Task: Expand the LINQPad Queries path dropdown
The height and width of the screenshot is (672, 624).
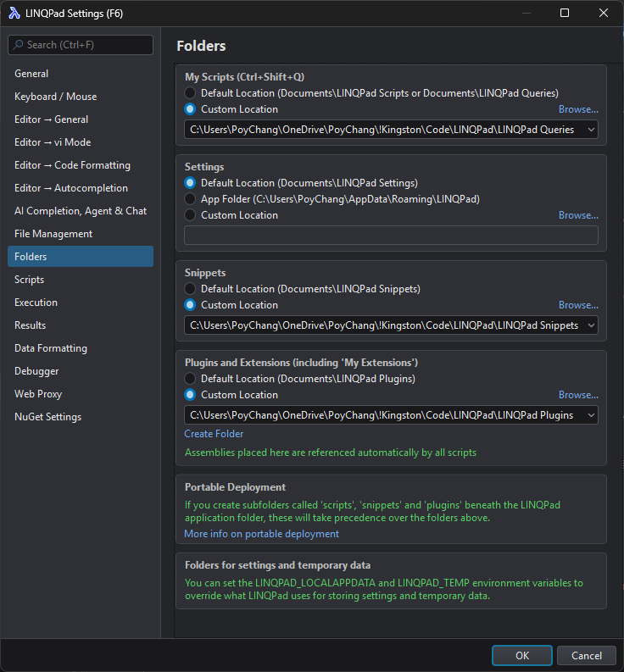Action: click(591, 130)
